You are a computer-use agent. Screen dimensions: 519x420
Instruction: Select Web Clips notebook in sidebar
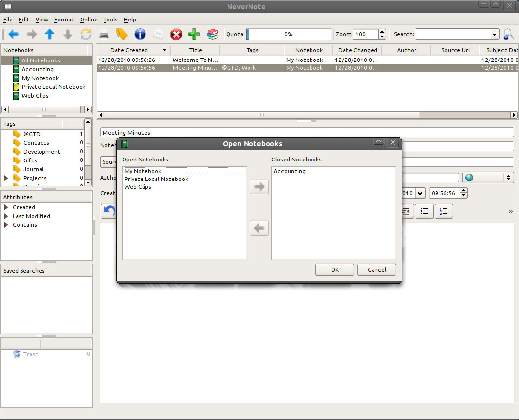(35, 96)
